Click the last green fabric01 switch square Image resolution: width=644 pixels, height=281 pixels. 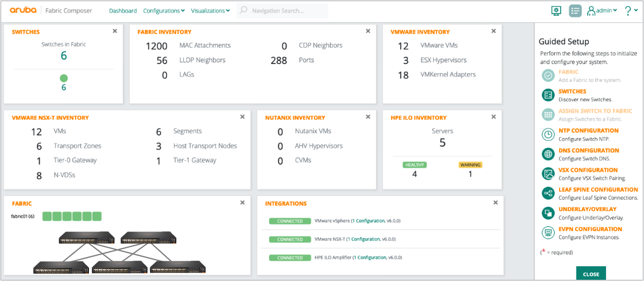[97, 216]
